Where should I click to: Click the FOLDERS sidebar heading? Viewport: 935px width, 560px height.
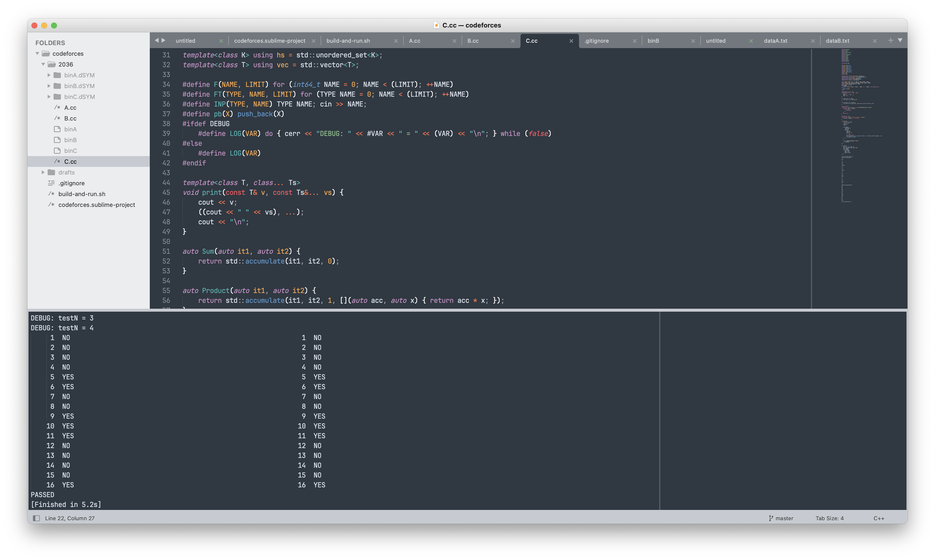50,43
